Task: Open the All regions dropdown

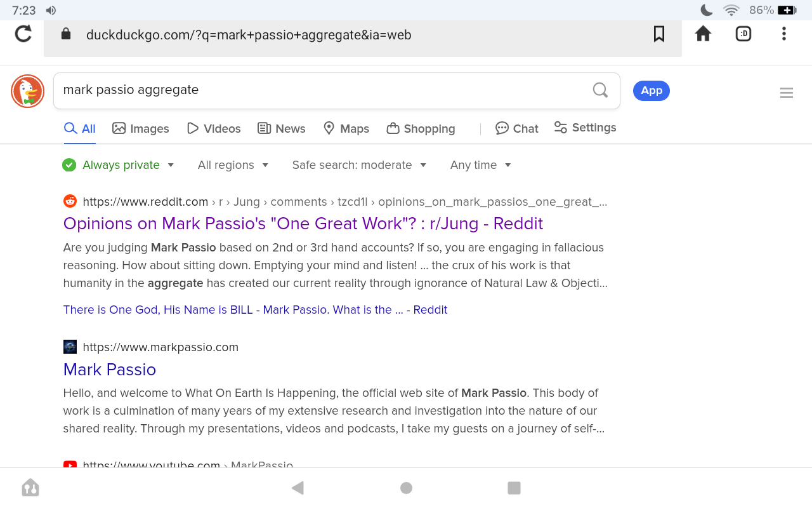Action: tap(233, 165)
